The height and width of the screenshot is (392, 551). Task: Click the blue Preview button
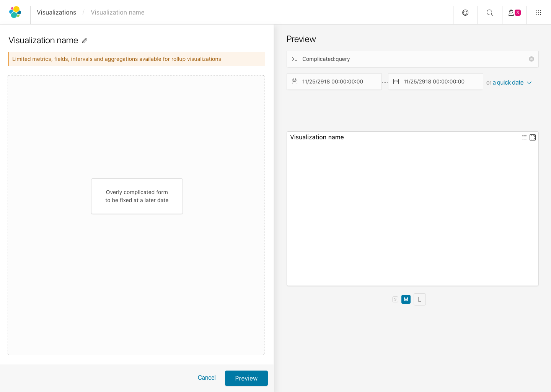click(246, 378)
